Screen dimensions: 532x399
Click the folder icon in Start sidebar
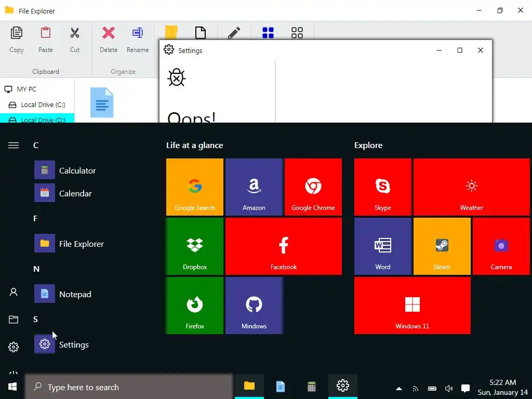pyautogui.click(x=14, y=320)
